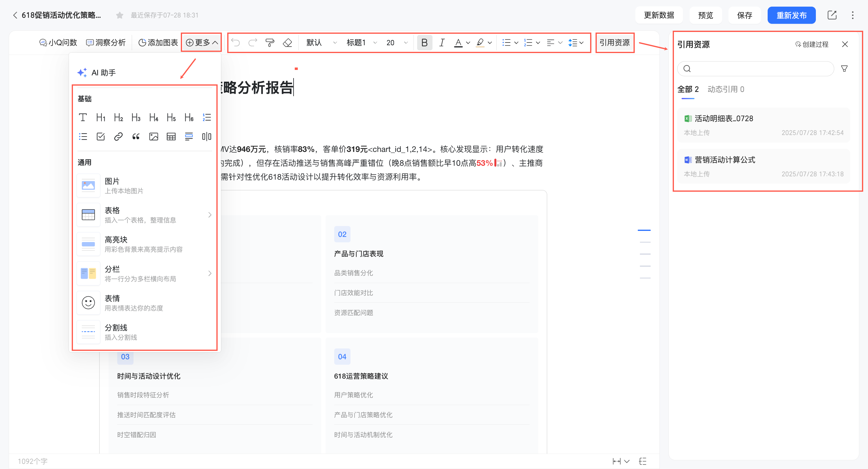Select H3 heading in basics grid
Image resolution: width=868 pixels, height=469 pixels.
click(x=136, y=117)
